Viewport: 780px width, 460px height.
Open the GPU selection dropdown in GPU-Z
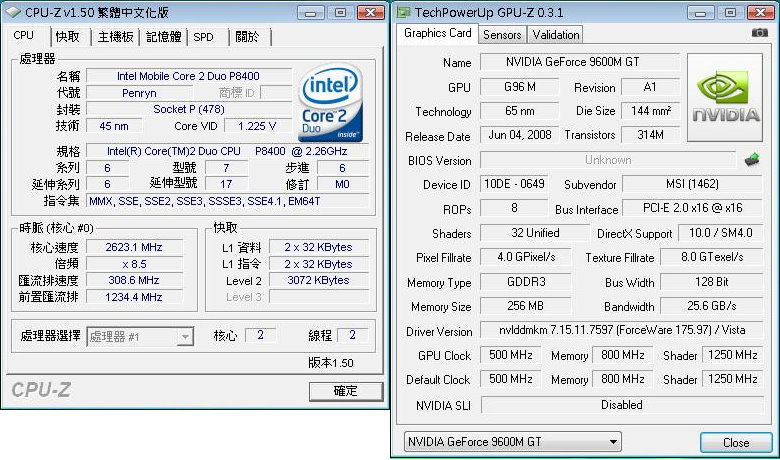pos(513,442)
